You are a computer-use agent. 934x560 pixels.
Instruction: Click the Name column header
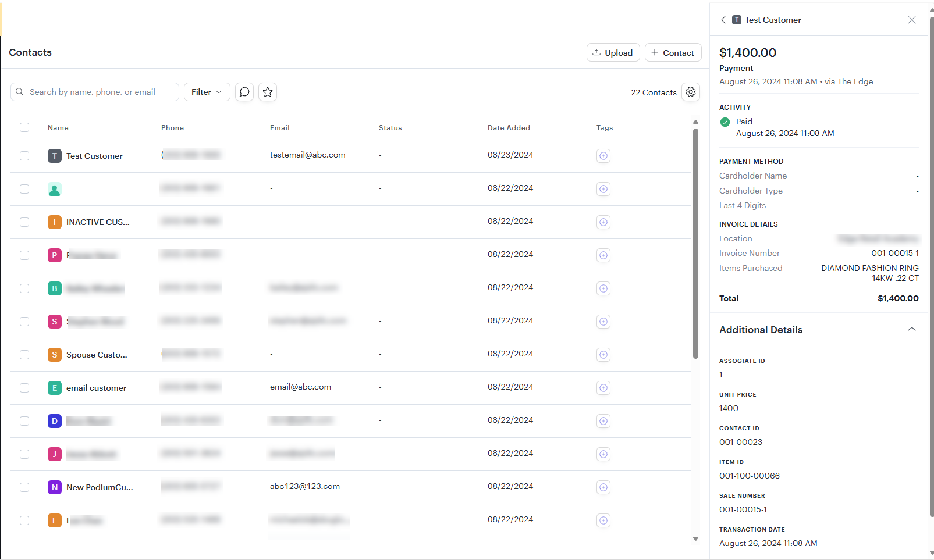pos(58,128)
